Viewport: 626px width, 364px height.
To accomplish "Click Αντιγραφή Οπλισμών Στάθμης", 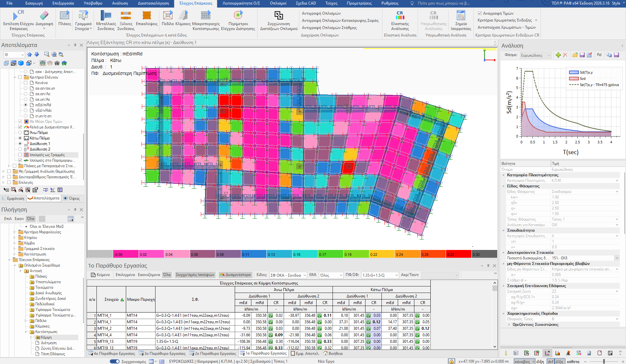I will tap(329, 28).
